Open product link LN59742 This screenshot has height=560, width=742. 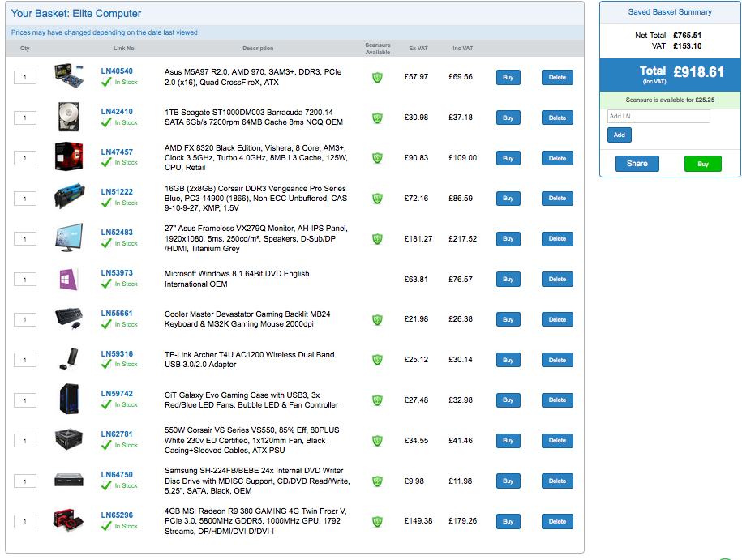coord(117,394)
